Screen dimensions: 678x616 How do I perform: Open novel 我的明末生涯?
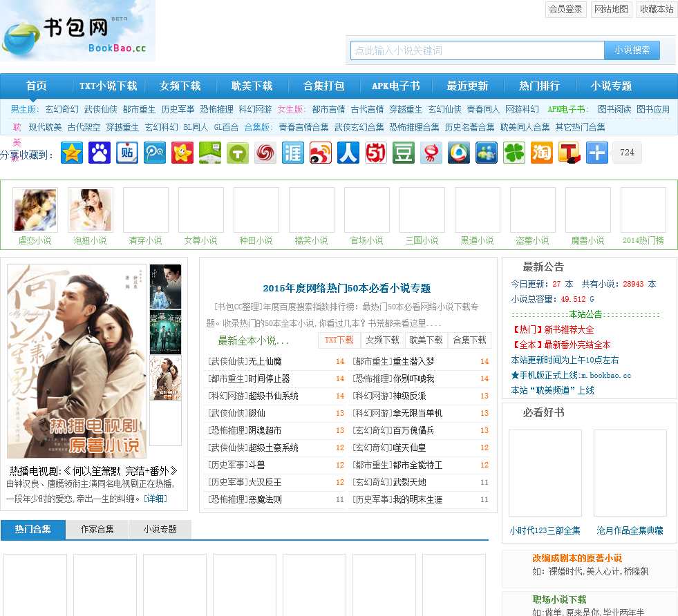(x=417, y=499)
